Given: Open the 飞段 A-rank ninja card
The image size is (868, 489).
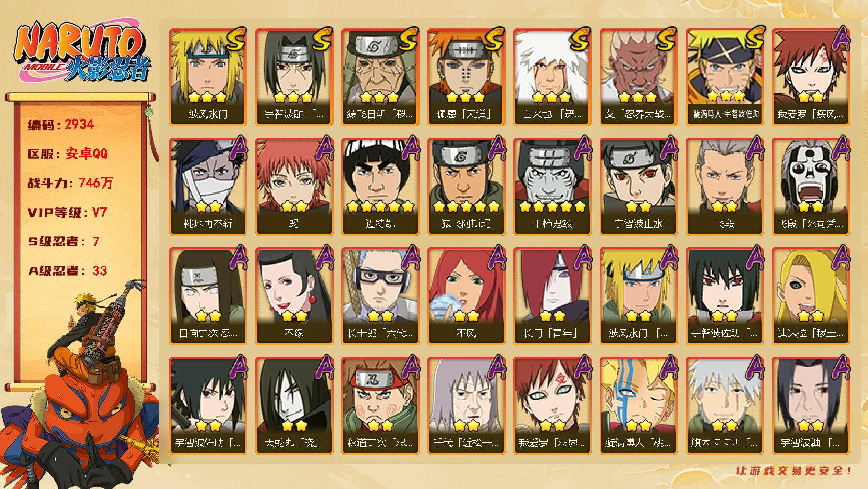Looking at the screenshot, I should pos(724,187).
